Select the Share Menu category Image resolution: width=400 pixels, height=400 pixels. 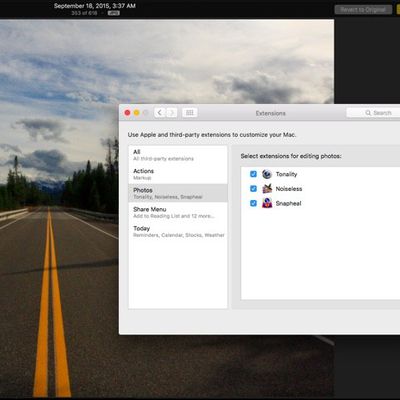pos(178,212)
